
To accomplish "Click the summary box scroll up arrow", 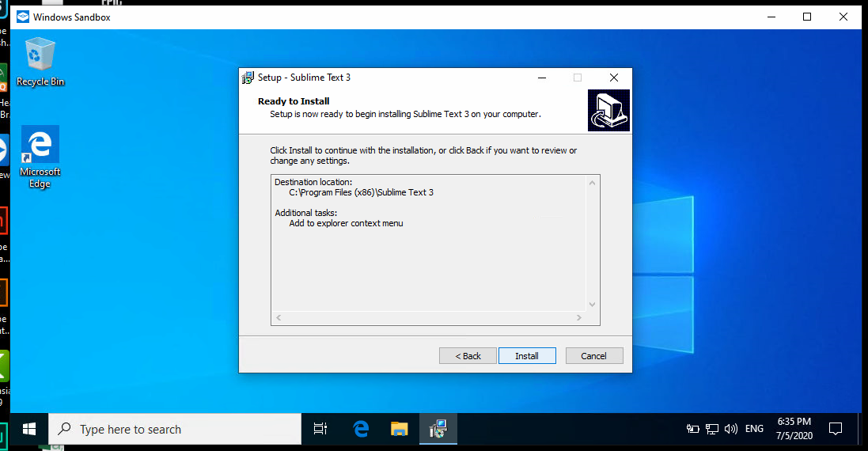I will [x=593, y=183].
